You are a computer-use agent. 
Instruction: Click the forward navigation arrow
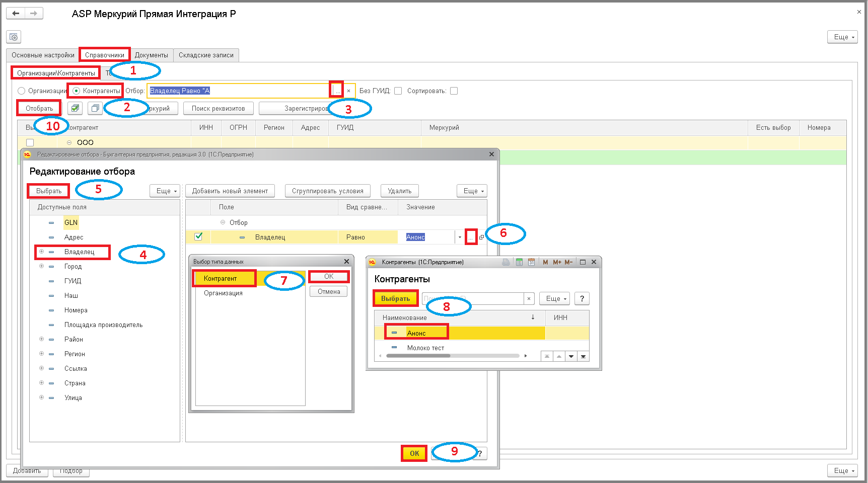click(34, 14)
